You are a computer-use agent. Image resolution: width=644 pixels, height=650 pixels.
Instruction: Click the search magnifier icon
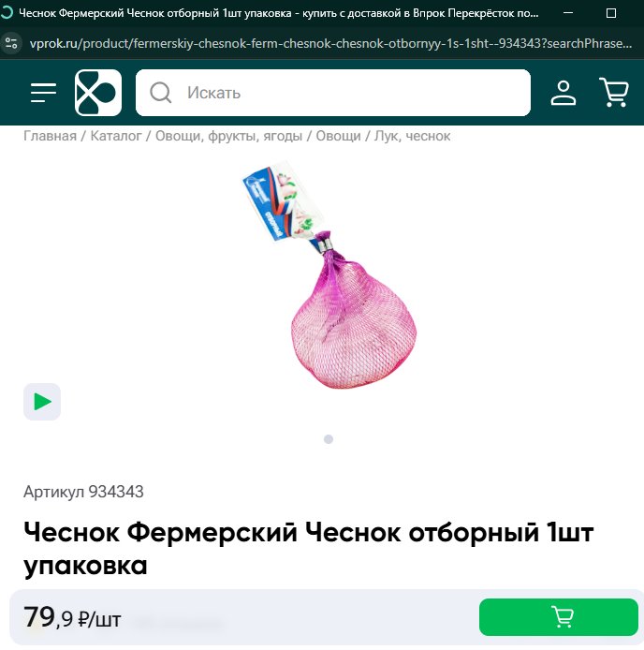[x=160, y=93]
